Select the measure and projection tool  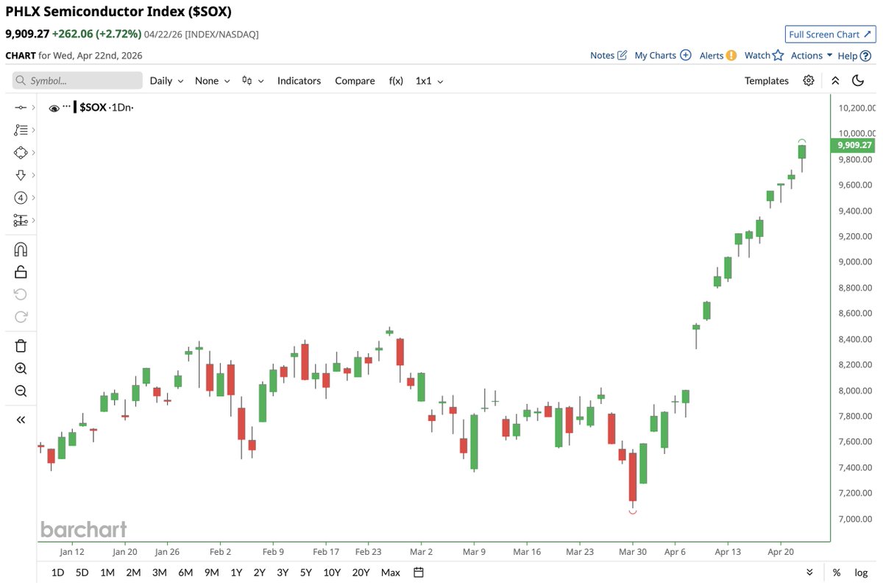tap(21, 220)
